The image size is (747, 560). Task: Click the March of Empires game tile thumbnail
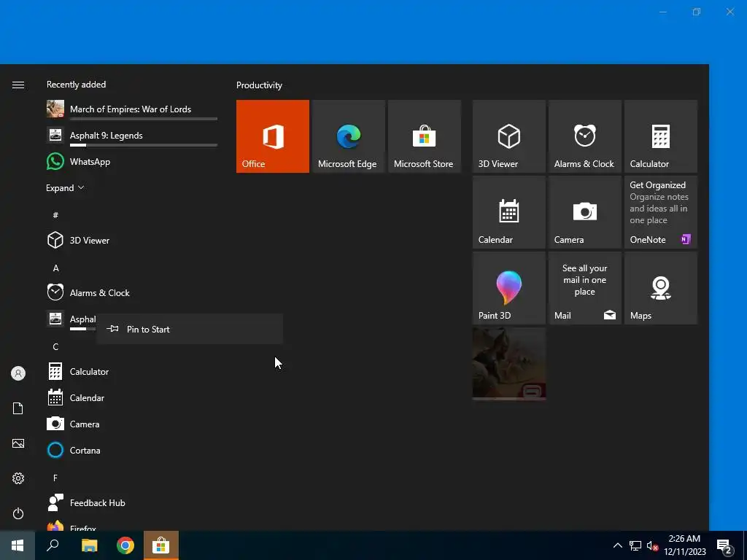click(x=508, y=364)
